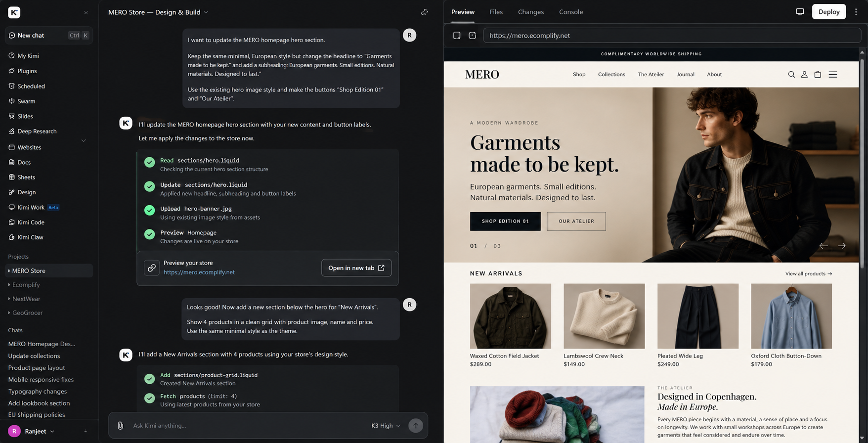Open the Ranjeet account menu
The width and height of the screenshot is (868, 443).
[32, 431]
